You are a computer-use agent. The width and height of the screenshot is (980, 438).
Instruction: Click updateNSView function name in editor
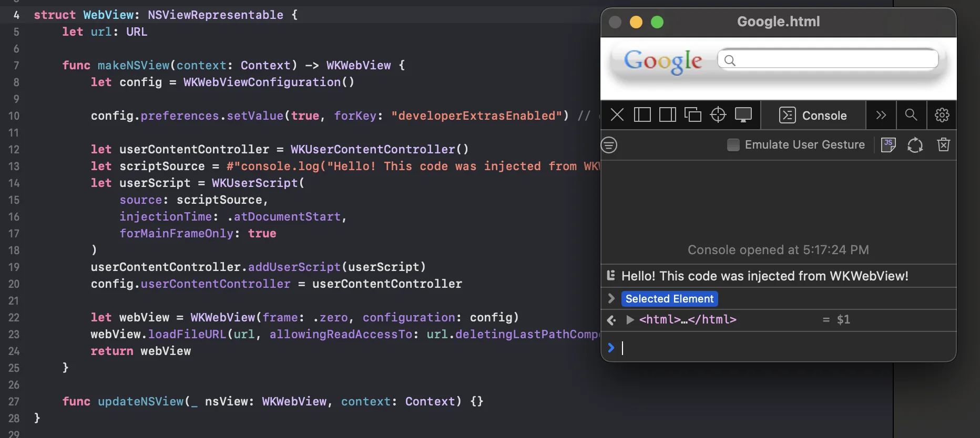[x=141, y=402]
